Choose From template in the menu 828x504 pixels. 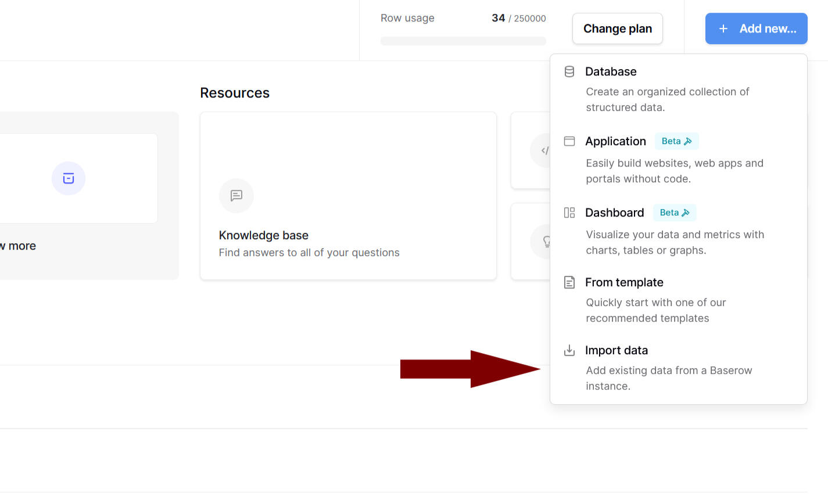pos(679,300)
